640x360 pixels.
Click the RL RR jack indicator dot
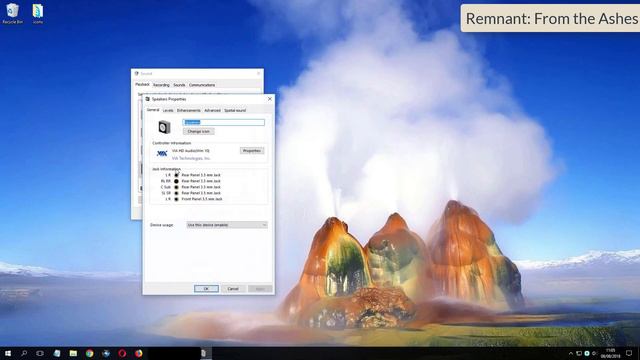pyautogui.click(x=176, y=181)
